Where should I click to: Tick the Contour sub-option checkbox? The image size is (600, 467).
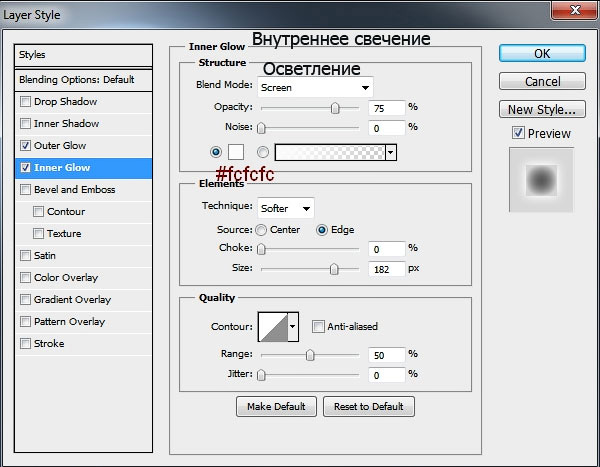38,212
